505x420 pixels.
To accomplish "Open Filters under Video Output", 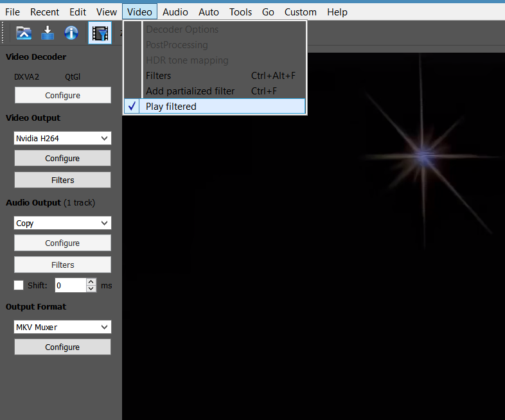I will 62,180.
